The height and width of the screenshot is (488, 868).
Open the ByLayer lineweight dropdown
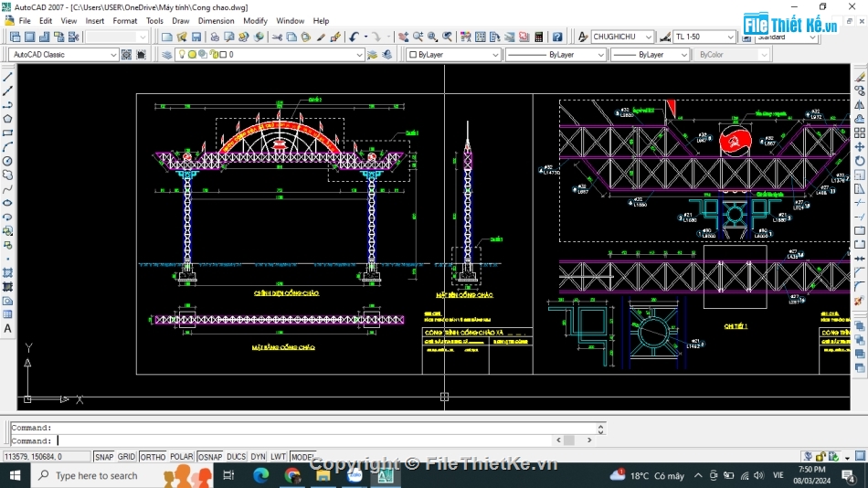point(683,55)
